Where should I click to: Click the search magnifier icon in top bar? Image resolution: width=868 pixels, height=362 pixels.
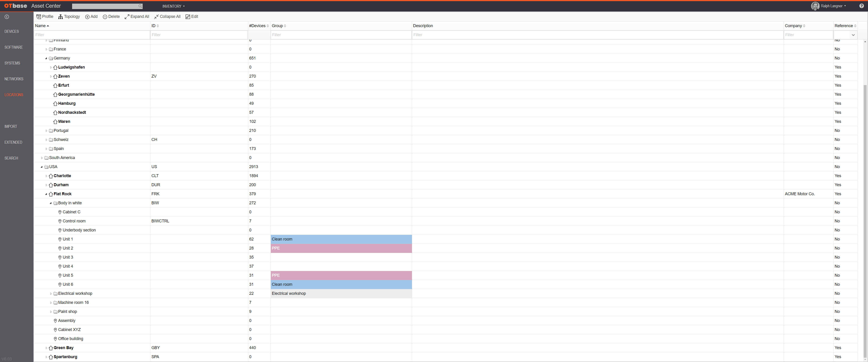pos(140,6)
